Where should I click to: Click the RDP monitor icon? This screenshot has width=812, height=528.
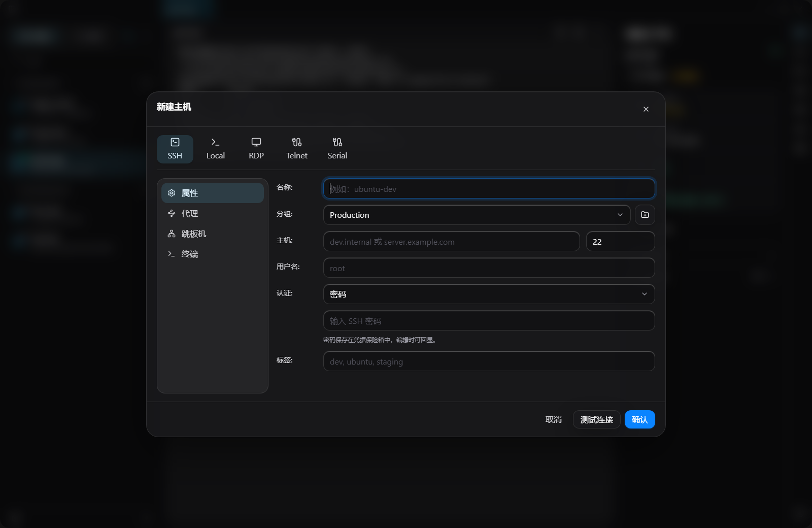[x=256, y=142]
